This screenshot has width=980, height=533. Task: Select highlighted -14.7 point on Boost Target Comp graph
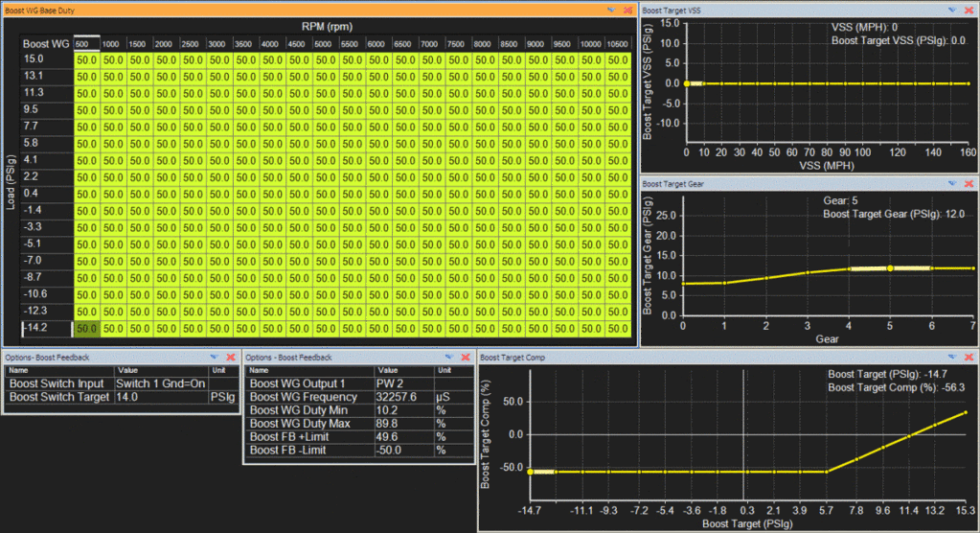click(x=530, y=472)
